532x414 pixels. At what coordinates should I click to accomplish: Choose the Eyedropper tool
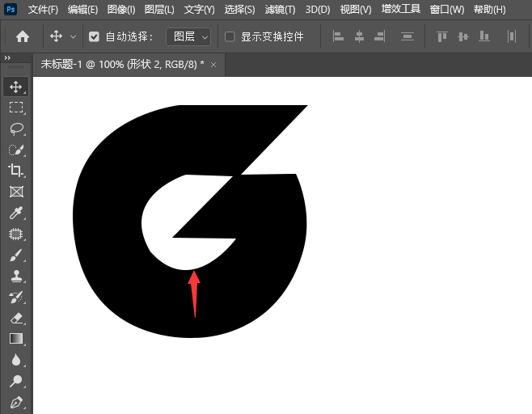(15, 213)
